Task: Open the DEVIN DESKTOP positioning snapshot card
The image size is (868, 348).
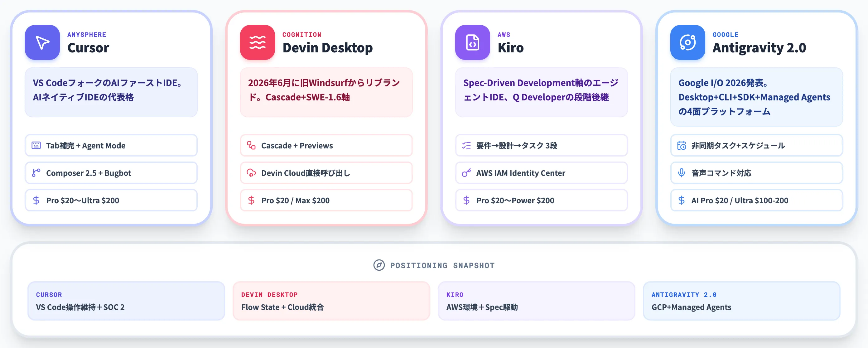Action: [x=331, y=301]
